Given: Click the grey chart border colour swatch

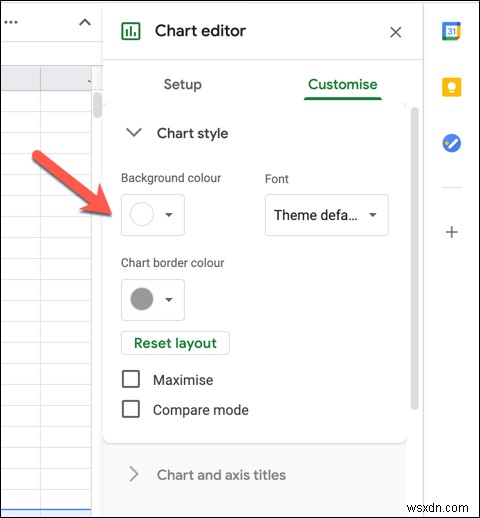Looking at the screenshot, I should (142, 299).
